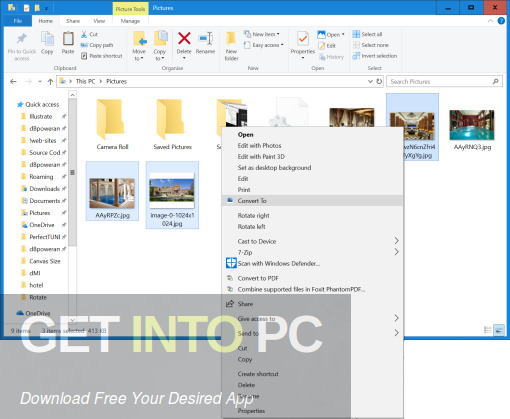Click the Copy icon in Clipboard group
510x419 pixels.
click(47, 39)
